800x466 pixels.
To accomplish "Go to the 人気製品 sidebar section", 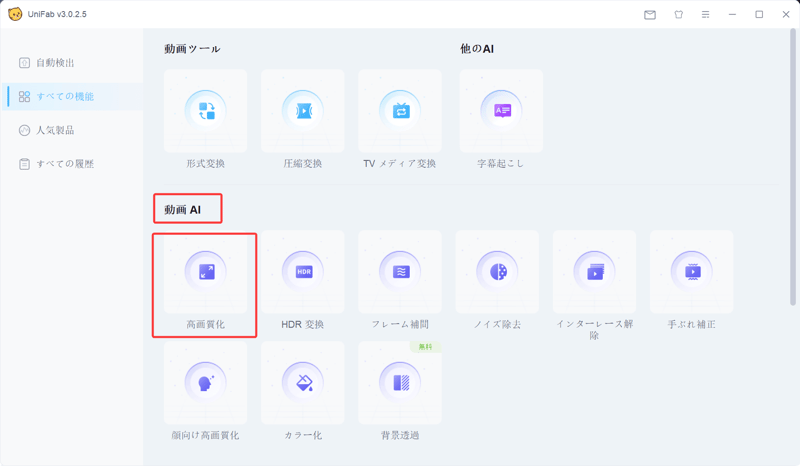I will click(x=55, y=130).
